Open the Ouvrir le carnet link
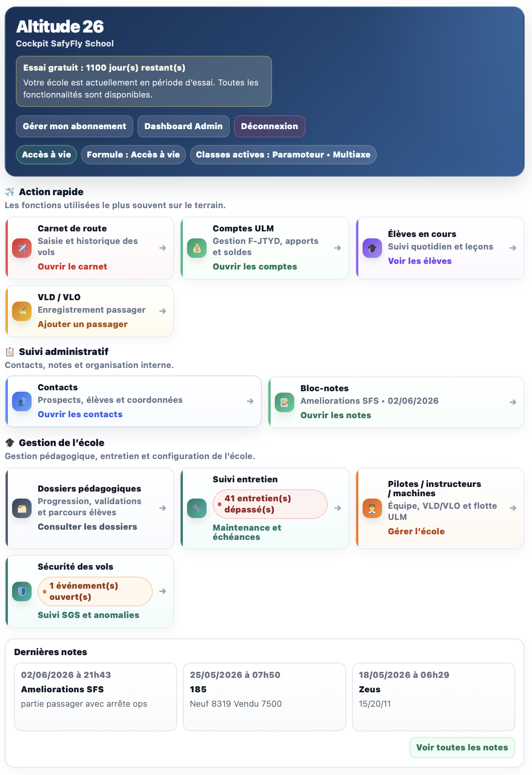Screen dimensions: 532x775 (72, 267)
